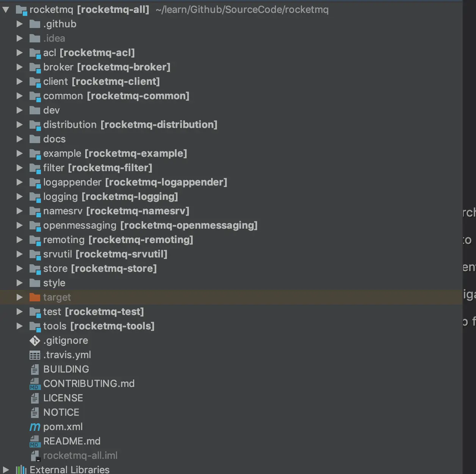Click the orange target folder icon
Image resolution: width=476 pixels, height=474 pixels.
click(35, 298)
